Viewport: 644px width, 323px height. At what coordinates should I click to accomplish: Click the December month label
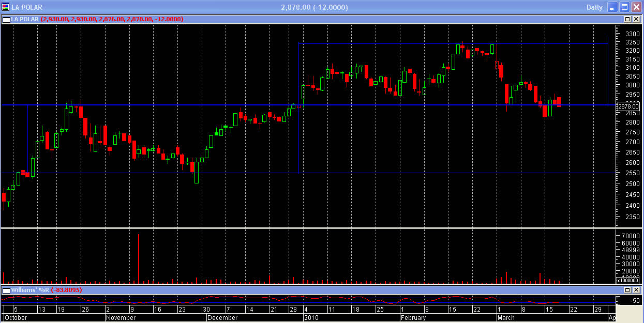click(222, 318)
